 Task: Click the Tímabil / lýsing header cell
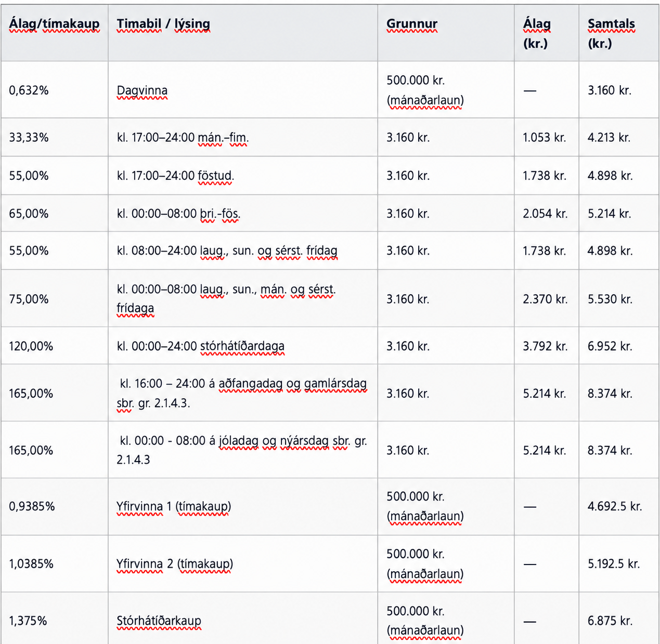(243, 33)
